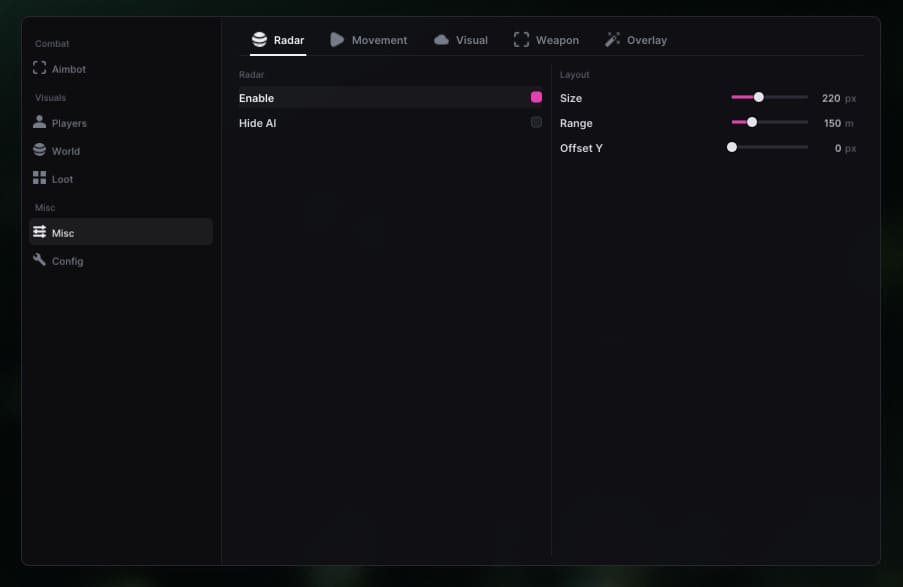903x587 pixels.
Task: Click the Offset Y value 0 field
Action: pos(838,149)
